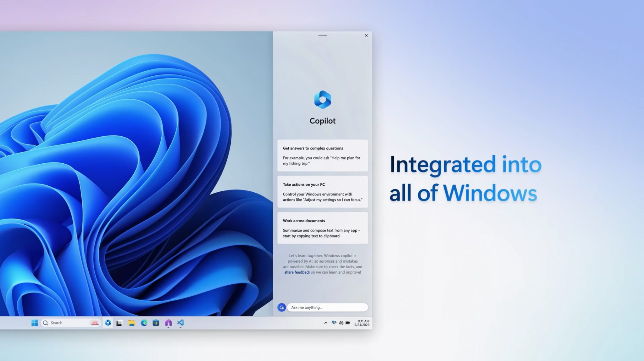Launch Microsoft Edge from the taskbar

144,323
